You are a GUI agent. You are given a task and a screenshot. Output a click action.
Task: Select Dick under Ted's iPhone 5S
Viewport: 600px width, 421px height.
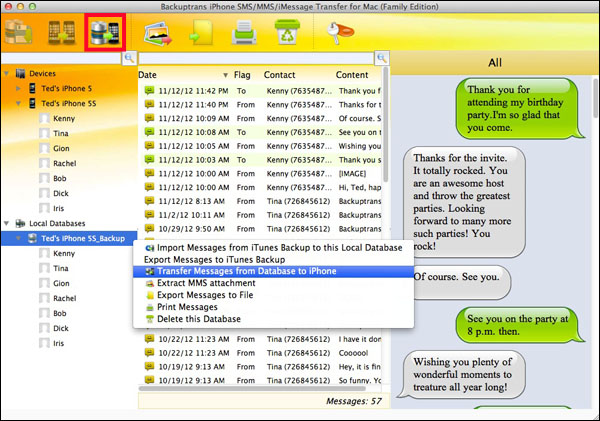(61, 193)
